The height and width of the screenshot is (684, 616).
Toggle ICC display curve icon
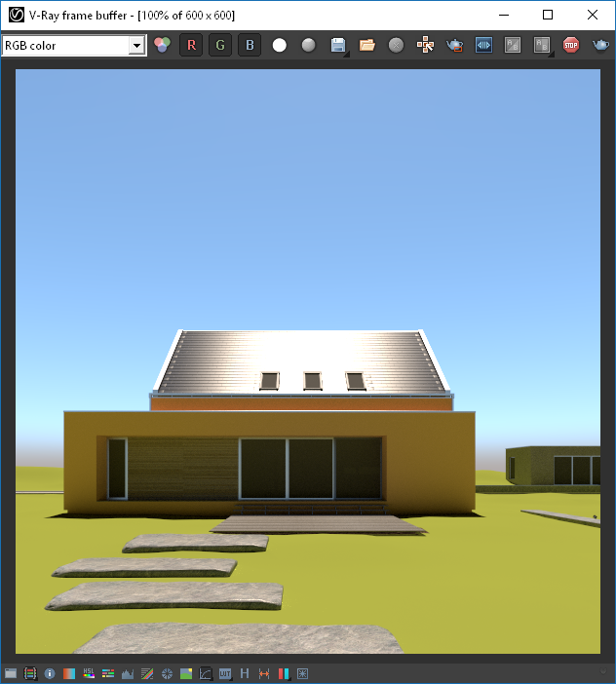tap(206, 673)
